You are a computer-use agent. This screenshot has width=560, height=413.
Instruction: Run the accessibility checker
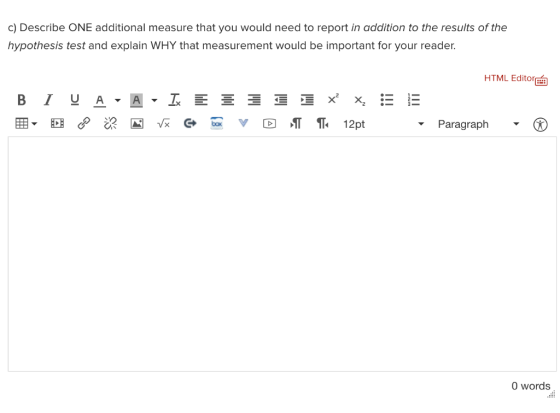[x=540, y=125]
